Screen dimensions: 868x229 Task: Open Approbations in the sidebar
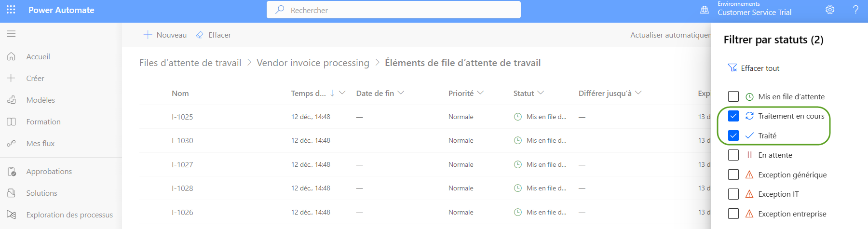(x=49, y=171)
